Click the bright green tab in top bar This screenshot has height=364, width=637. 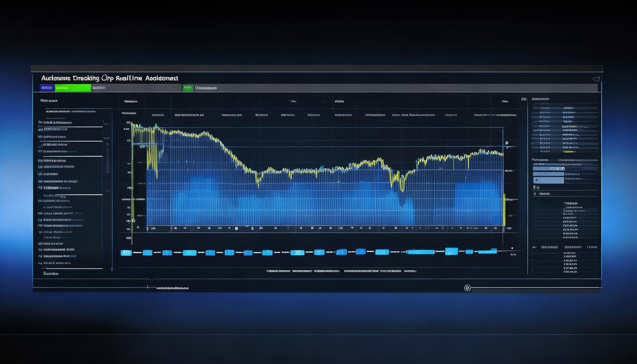73,88
